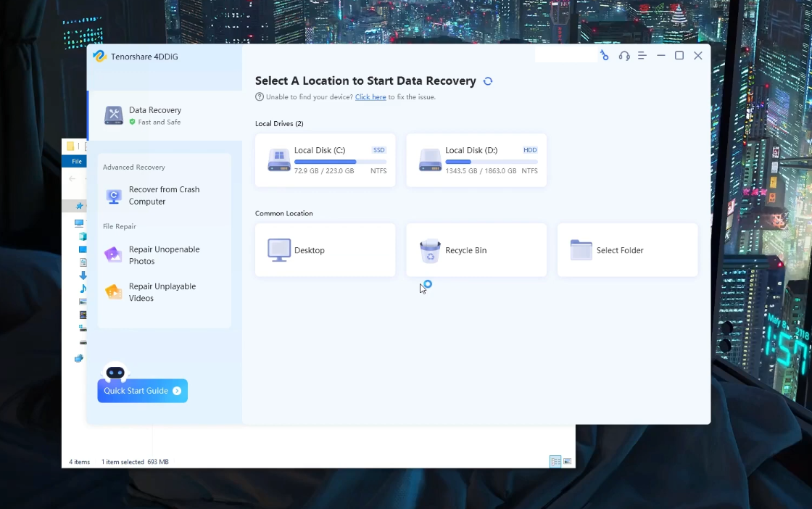Select the Data Recovery tab
This screenshot has width=812, height=509.
[165, 115]
